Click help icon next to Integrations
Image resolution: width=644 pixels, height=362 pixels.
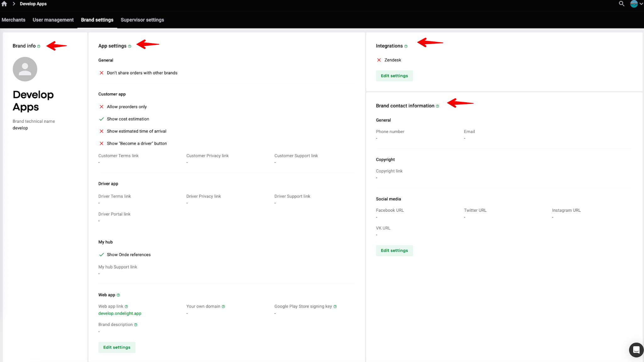point(406,46)
